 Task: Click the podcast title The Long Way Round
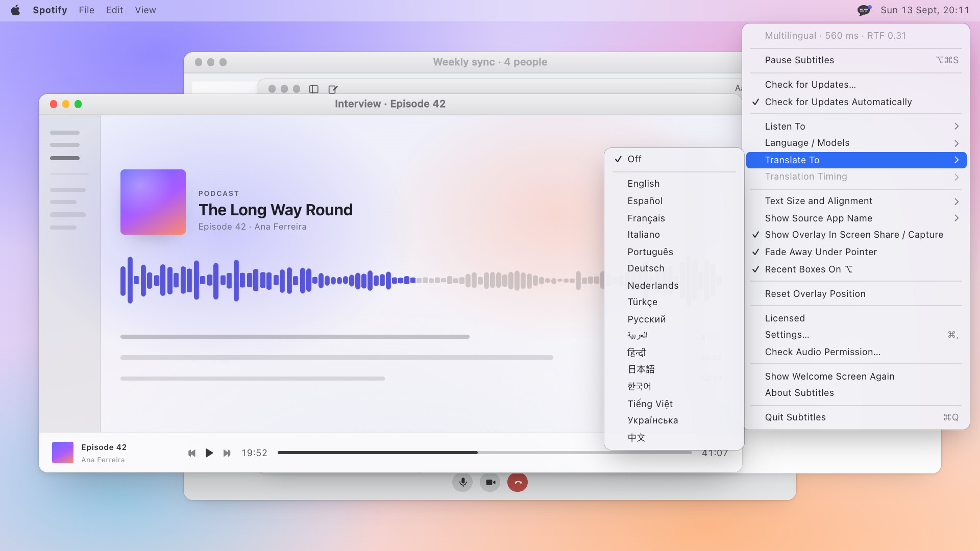tap(276, 210)
